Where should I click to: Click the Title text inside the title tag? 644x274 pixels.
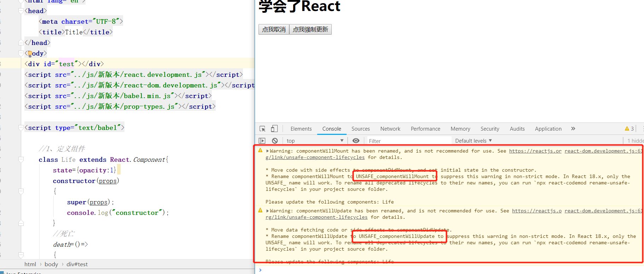[74, 32]
